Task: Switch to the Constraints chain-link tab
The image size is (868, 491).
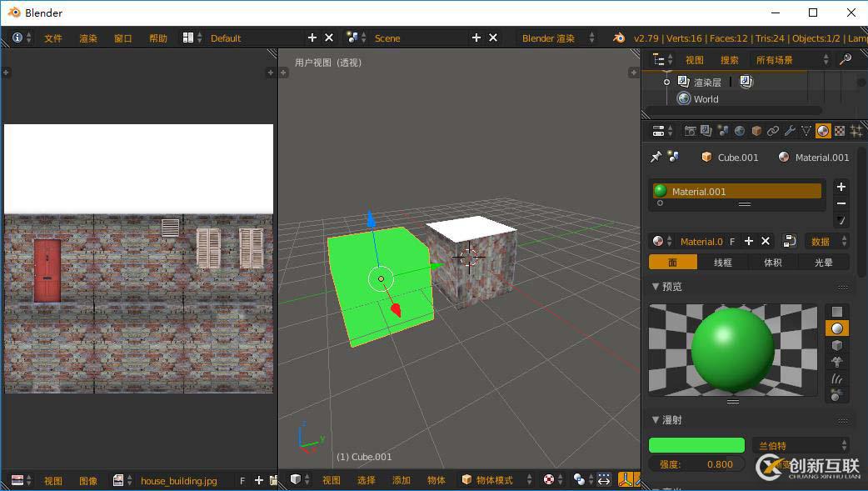Action: click(773, 131)
